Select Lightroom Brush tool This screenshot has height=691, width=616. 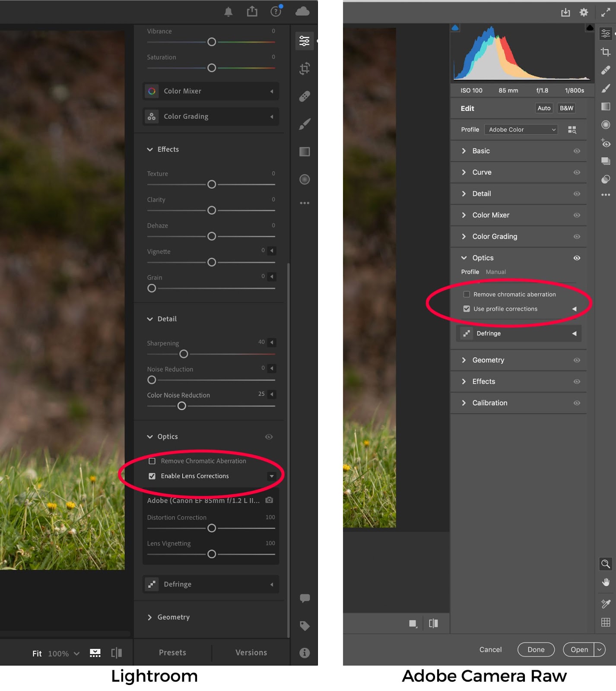point(305,124)
